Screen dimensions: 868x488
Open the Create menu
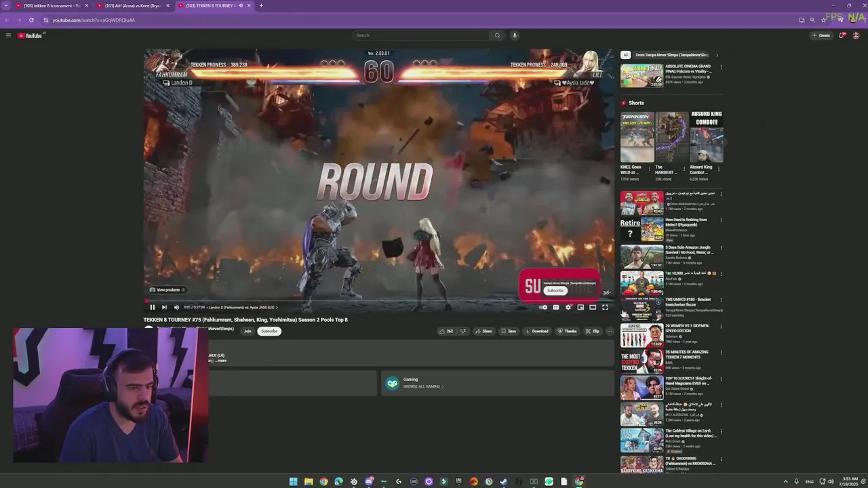coord(821,35)
